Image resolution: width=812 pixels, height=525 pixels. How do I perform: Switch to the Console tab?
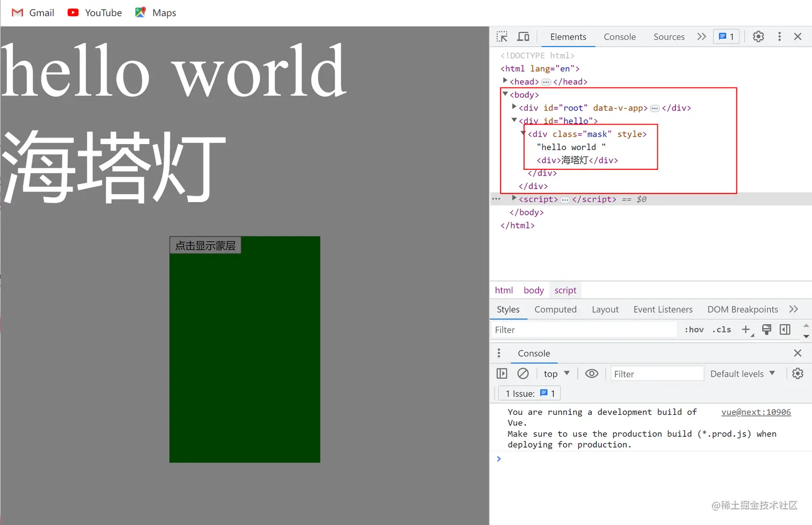[620, 37]
